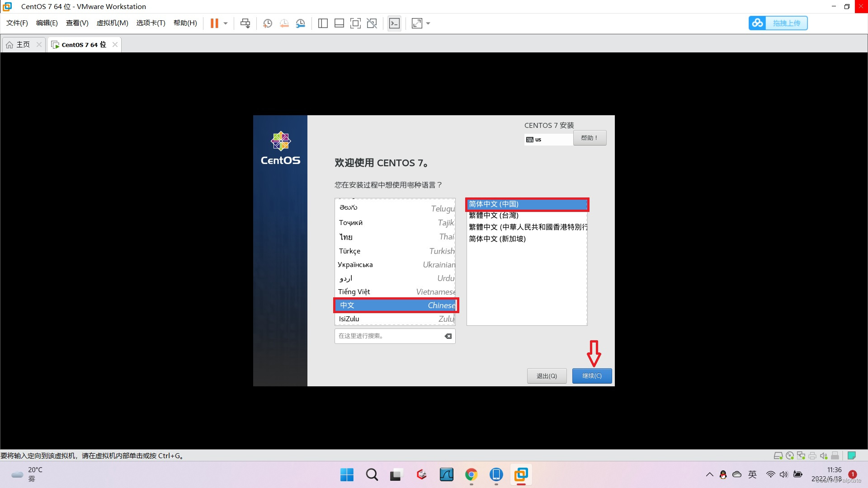Send Ctrl+Alt+Del to the virtual machine
The height and width of the screenshot is (488, 868).
point(245,23)
